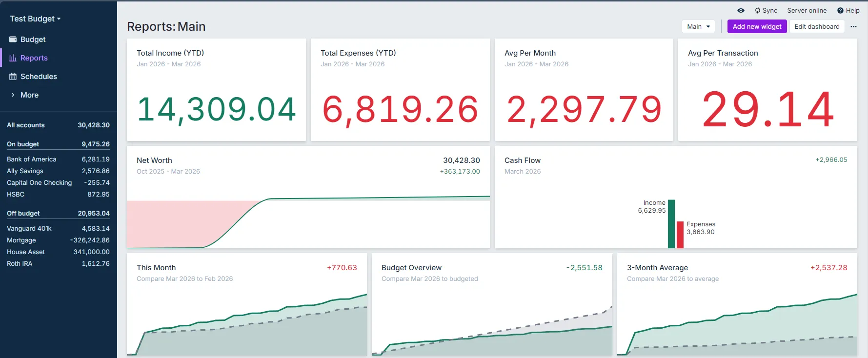
Task: Go to the Schedules page
Action: coord(39,77)
